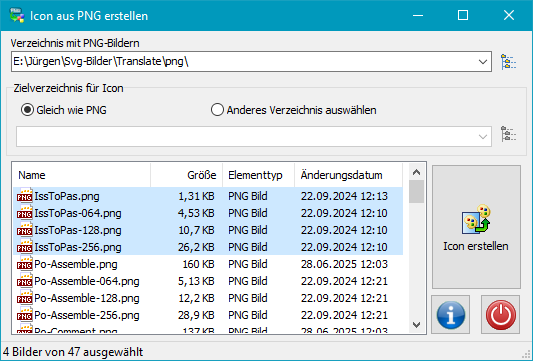
Task: Click the app icon in the title bar
Action: 17,15
